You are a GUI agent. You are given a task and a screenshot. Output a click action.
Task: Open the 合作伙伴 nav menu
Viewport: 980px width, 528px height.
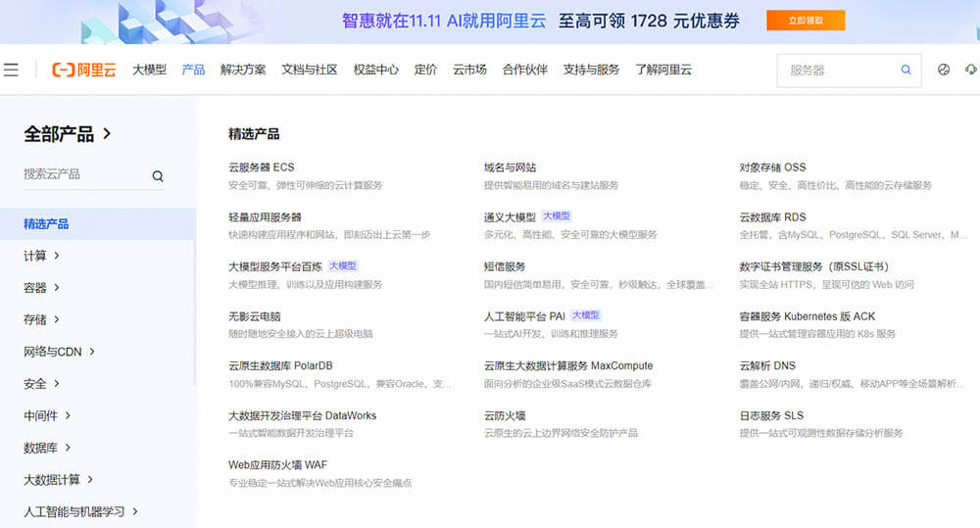coord(525,70)
